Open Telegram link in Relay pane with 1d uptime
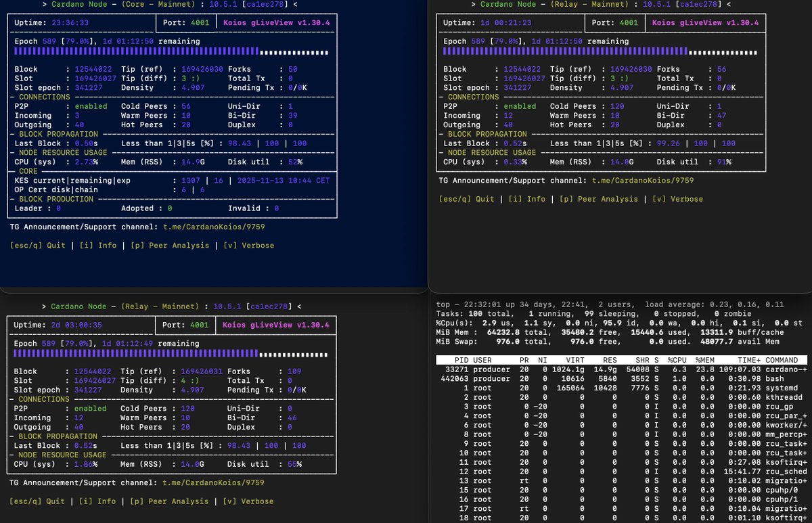812x523 pixels. point(642,181)
